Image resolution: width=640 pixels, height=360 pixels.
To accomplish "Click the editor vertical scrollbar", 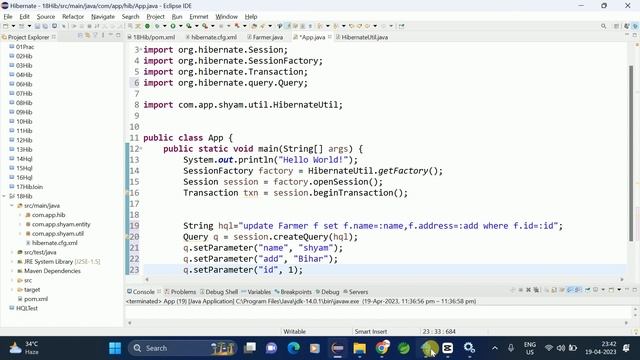I will point(631,154).
